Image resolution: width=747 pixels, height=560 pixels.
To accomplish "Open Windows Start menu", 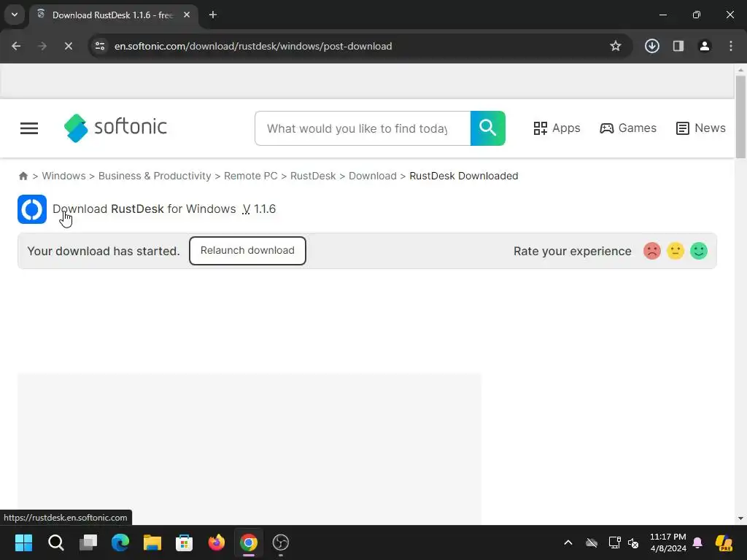I will click(24, 542).
